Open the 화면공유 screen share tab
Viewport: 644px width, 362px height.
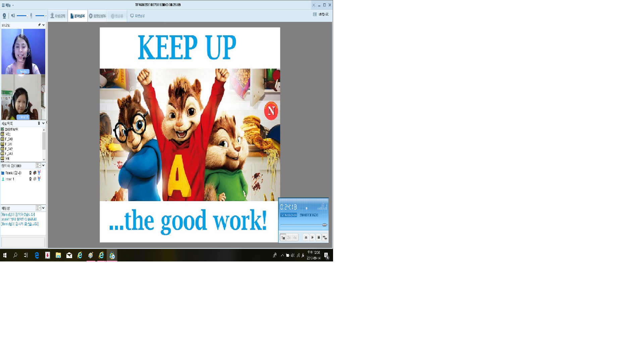click(x=138, y=16)
